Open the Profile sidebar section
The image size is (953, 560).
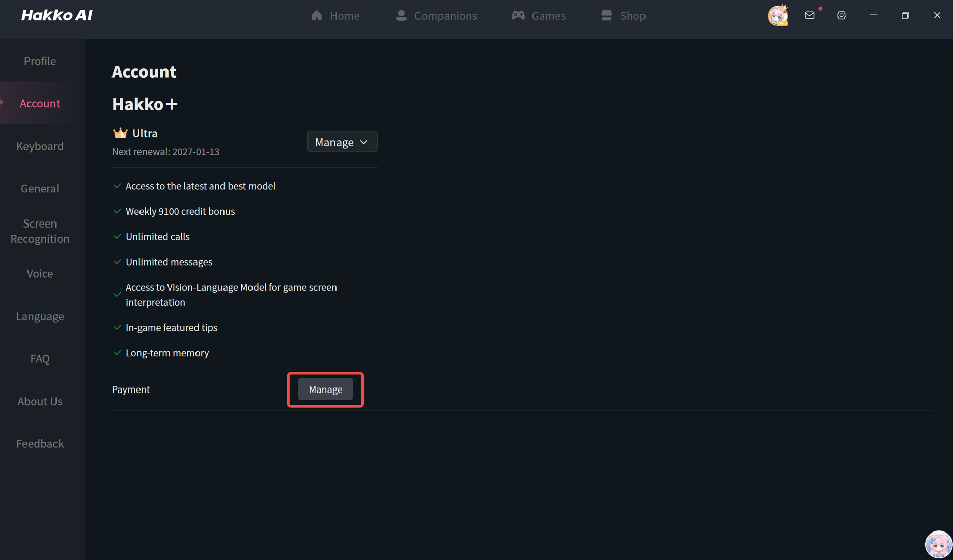pos(40,61)
